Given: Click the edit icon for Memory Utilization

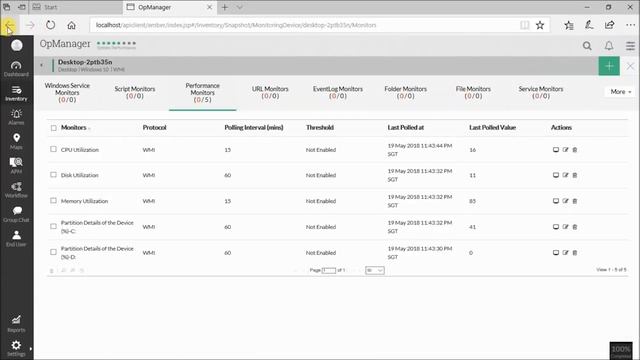Looking at the screenshot, I should click(x=565, y=201).
